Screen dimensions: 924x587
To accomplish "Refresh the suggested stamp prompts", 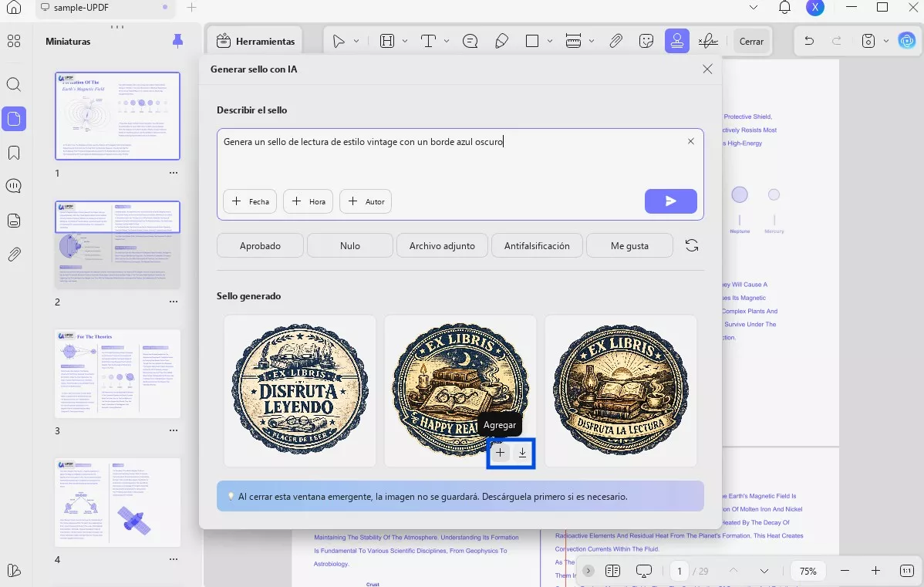I will tap(692, 246).
